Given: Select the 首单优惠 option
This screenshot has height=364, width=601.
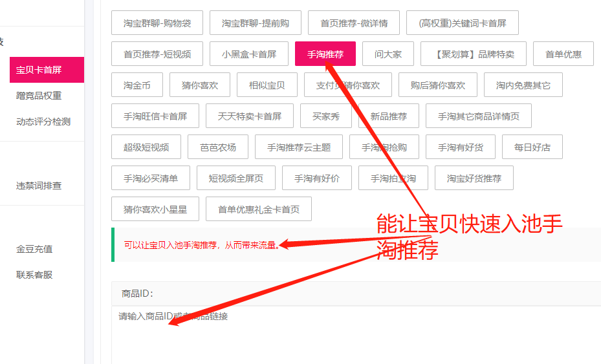Looking at the screenshot, I should (x=563, y=54).
